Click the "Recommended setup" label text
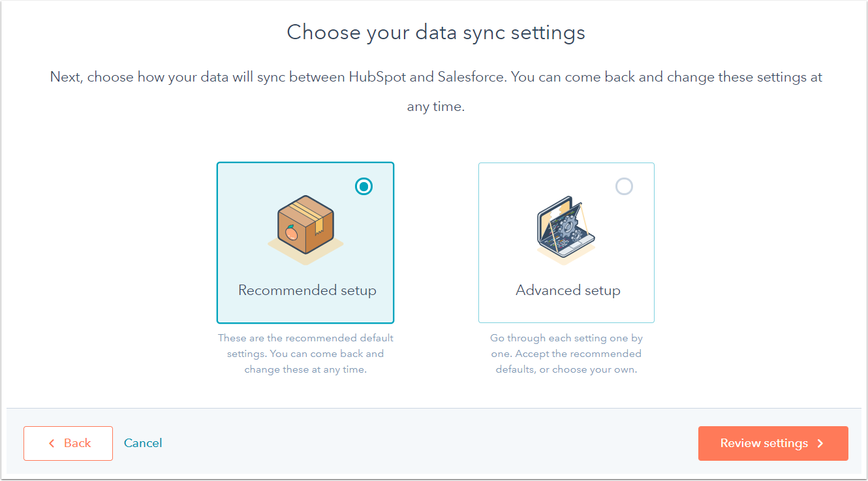 (307, 290)
